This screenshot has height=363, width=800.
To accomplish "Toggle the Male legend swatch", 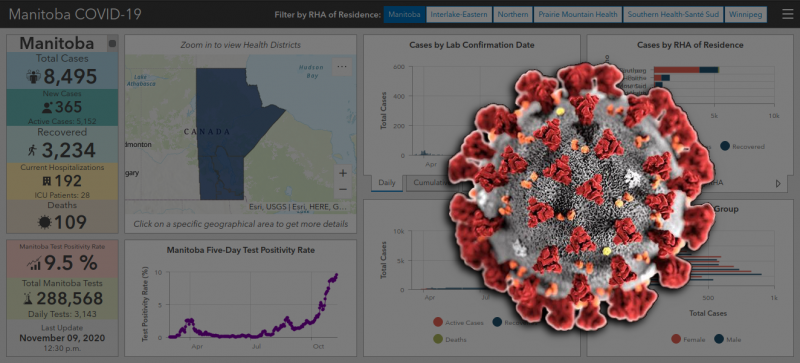I will [719, 338].
